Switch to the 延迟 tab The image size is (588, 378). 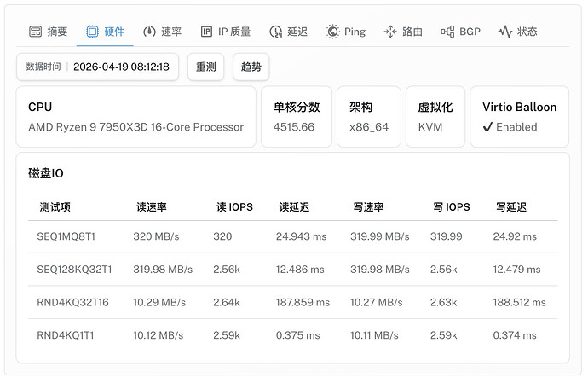click(288, 32)
